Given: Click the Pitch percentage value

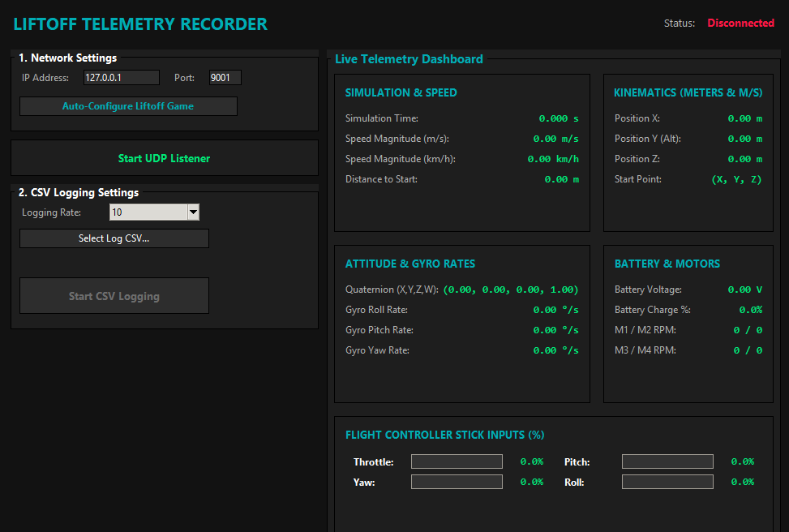Looking at the screenshot, I should (x=743, y=461).
